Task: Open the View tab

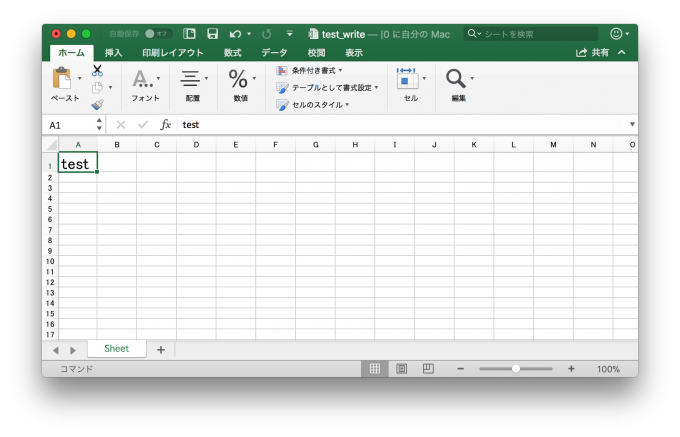Action: (354, 53)
